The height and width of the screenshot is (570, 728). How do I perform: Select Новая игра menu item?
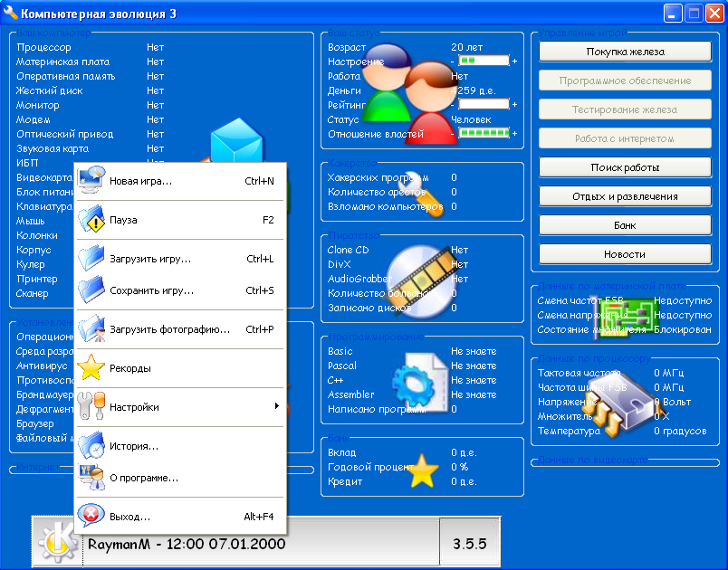pyautogui.click(x=180, y=181)
